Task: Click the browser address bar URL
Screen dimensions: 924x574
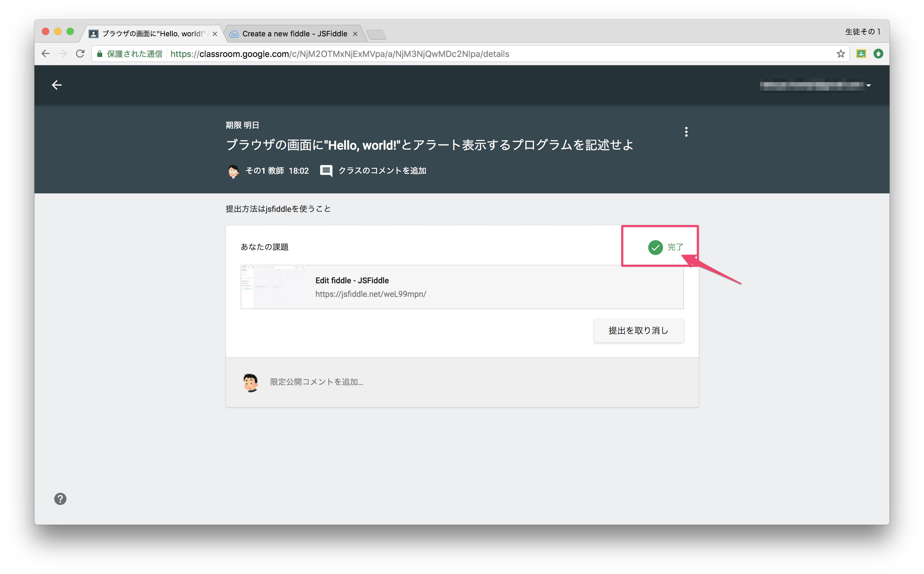Action: point(339,54)
